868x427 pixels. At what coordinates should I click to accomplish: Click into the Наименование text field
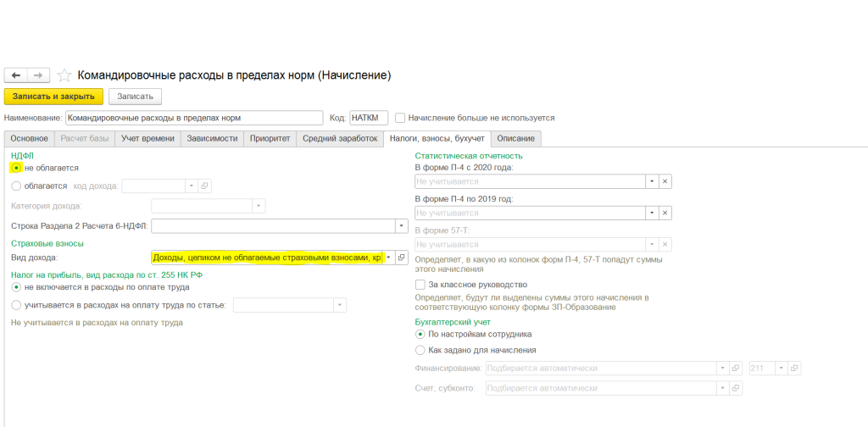tap(193, 118)
